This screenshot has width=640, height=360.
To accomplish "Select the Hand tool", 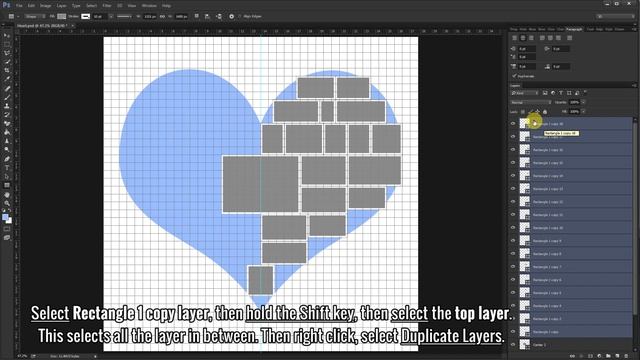I will point(7,194).
